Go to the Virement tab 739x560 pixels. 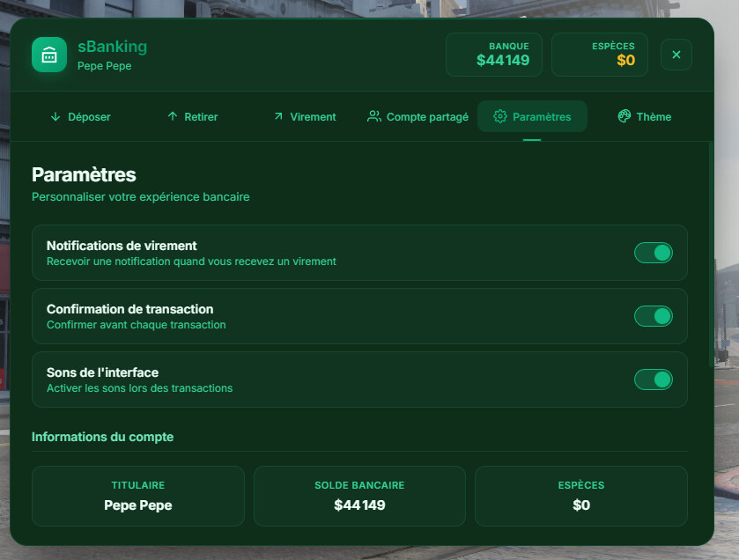pyautogui.click(x=305, y=116)
